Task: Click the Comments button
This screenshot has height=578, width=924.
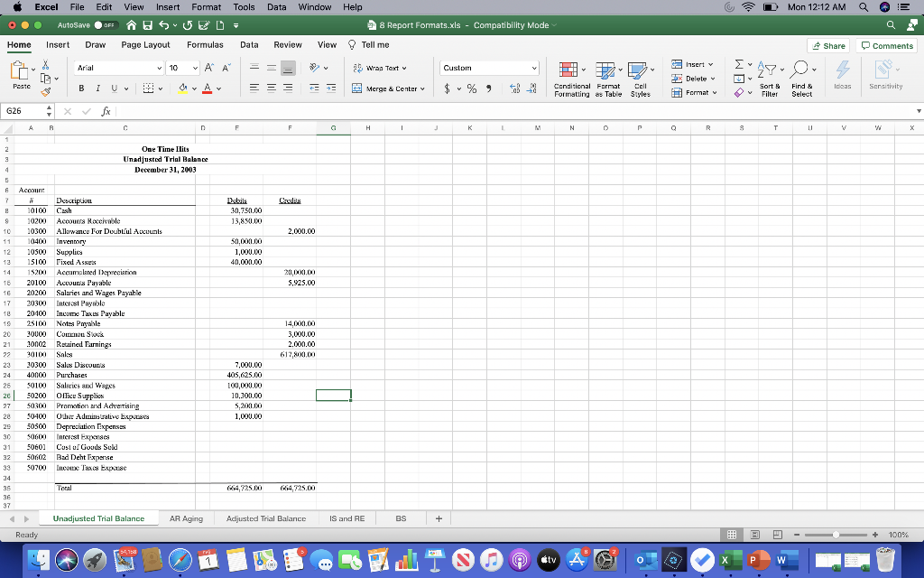Action: 888,45
